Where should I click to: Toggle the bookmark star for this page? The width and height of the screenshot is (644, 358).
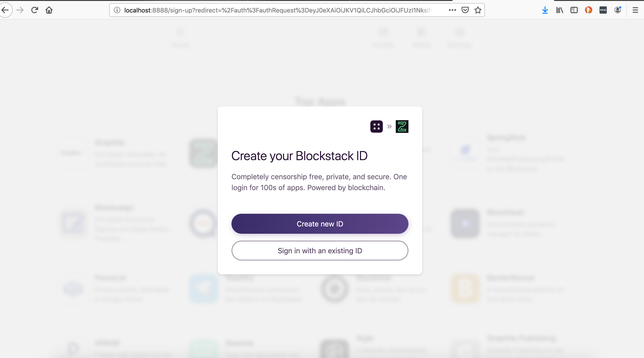478,10
